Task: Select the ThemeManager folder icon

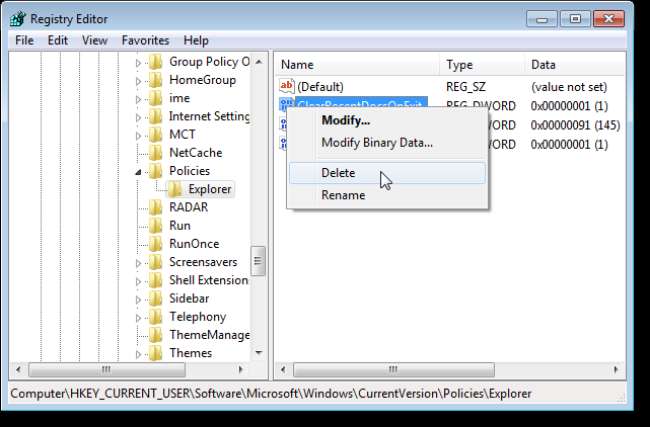Action: click(156, 335)
